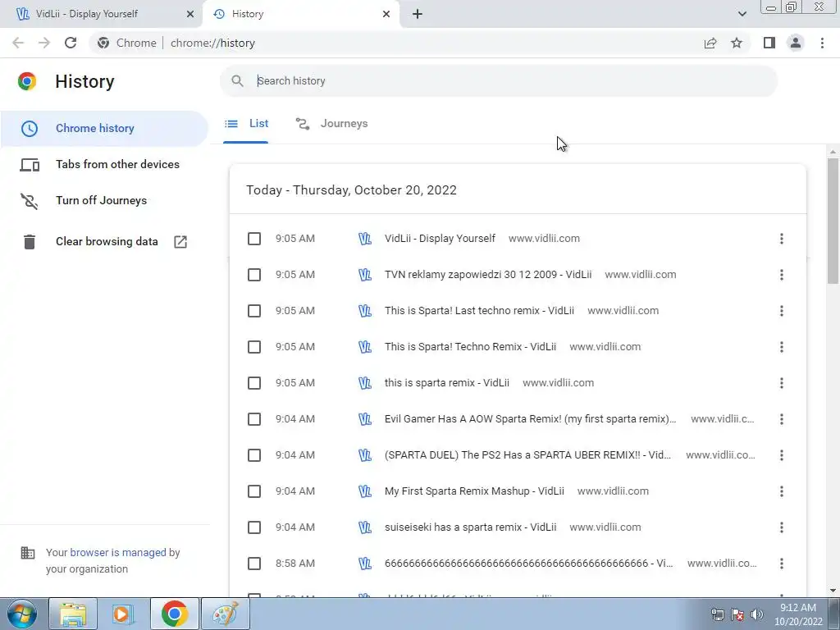Check the SPARTA DUEL PS2 entry box

coord(254,455)
